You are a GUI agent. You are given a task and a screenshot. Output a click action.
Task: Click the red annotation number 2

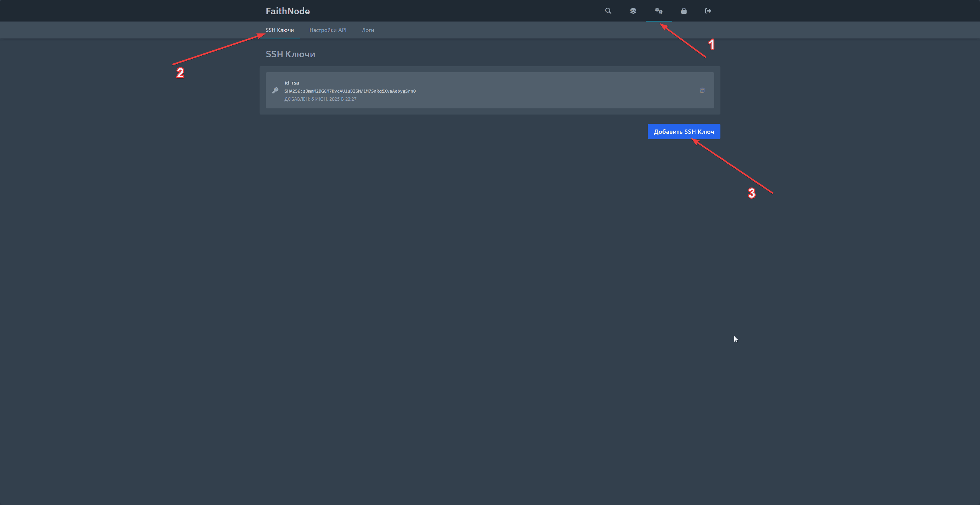click(x=180, y=73)
